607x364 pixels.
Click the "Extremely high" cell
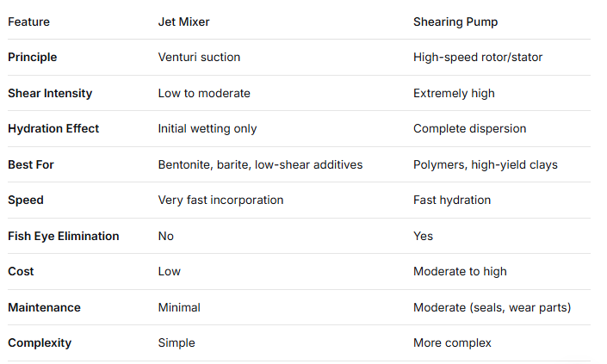454,93
